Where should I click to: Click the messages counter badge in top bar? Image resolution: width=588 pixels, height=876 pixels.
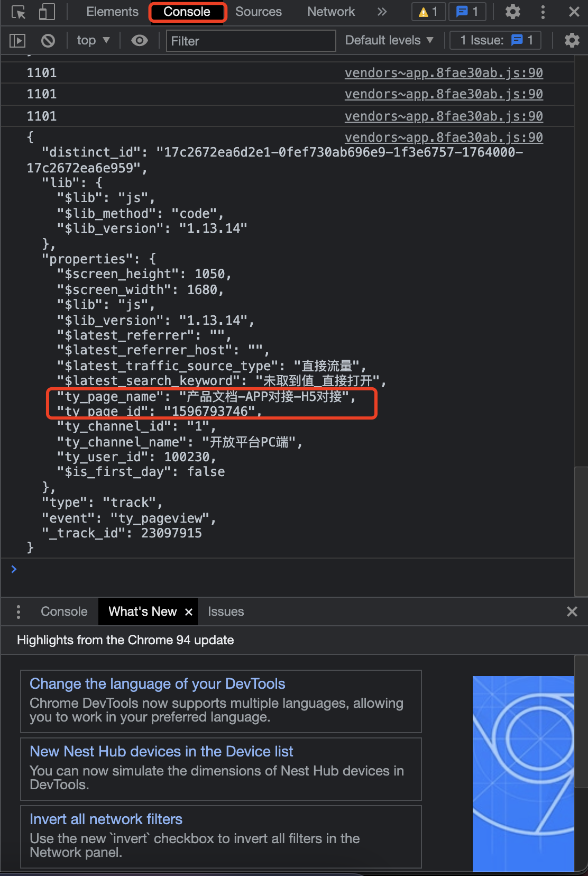pos(467,12)
